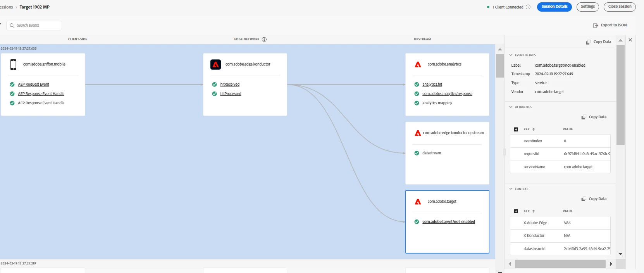Open the com.adobe.analytics/response link
The image size is (644, 273).
click(447, 94)
